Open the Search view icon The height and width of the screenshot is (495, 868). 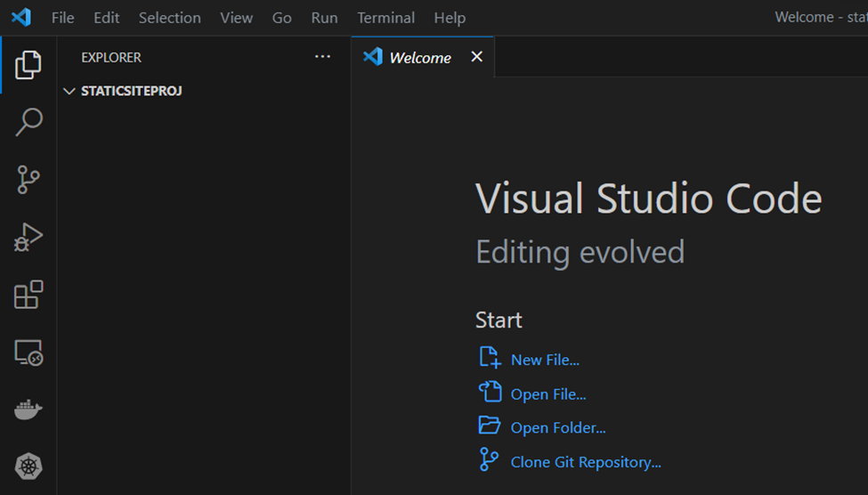28,122
